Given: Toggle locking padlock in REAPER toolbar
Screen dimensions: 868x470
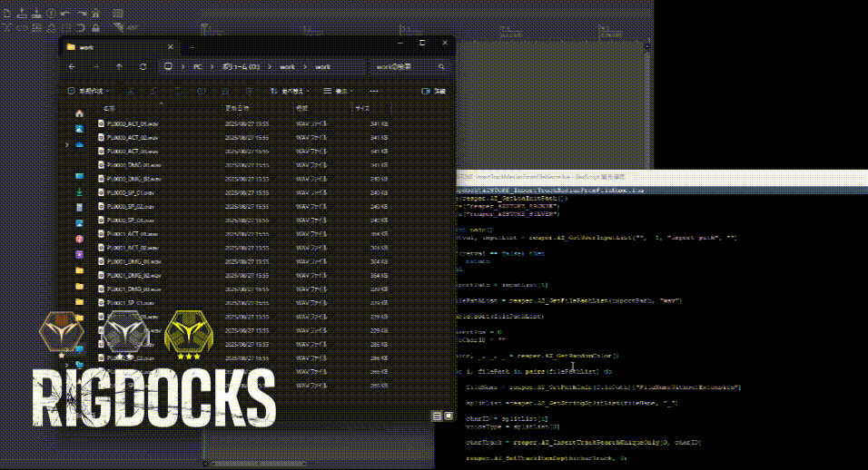Looking at the screenshot, I should click(x=95, y=27).
